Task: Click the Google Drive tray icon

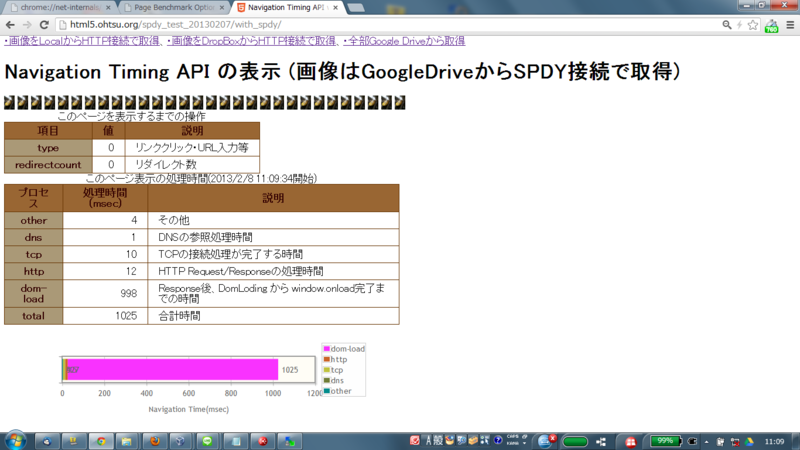Action: 749,442
